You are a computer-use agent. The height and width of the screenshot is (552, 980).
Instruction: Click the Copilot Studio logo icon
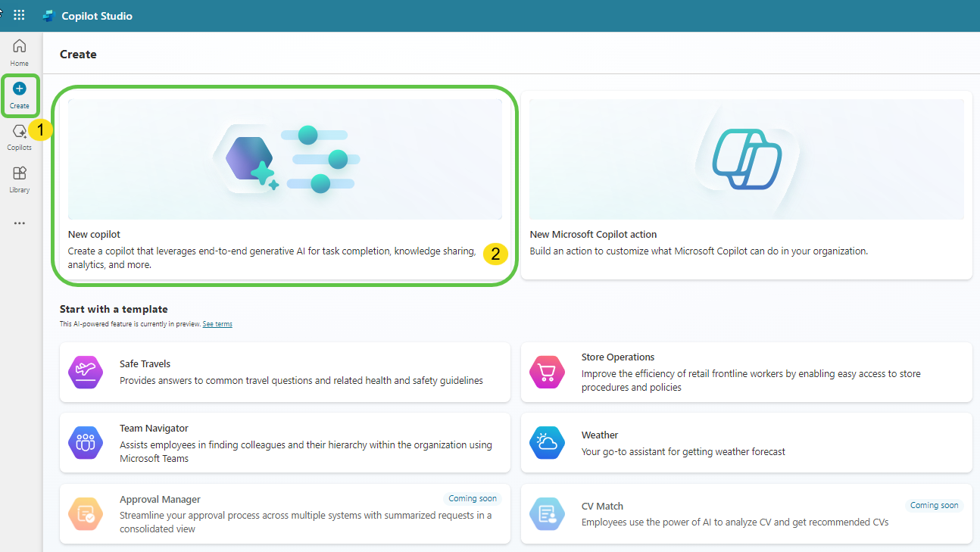(48, 14)
